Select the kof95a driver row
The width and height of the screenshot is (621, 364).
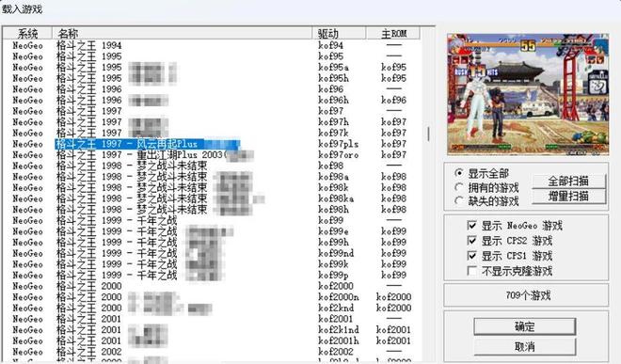tap(212, 68)
